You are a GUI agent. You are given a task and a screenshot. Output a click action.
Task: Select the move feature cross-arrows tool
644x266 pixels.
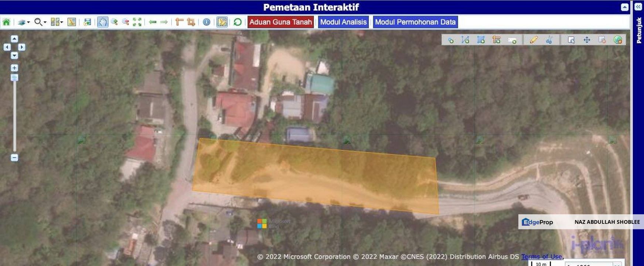point(587,40)
